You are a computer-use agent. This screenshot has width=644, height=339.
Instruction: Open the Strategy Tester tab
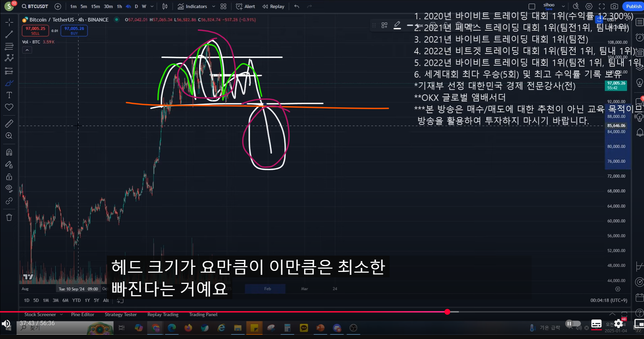[x=121, y=315]
